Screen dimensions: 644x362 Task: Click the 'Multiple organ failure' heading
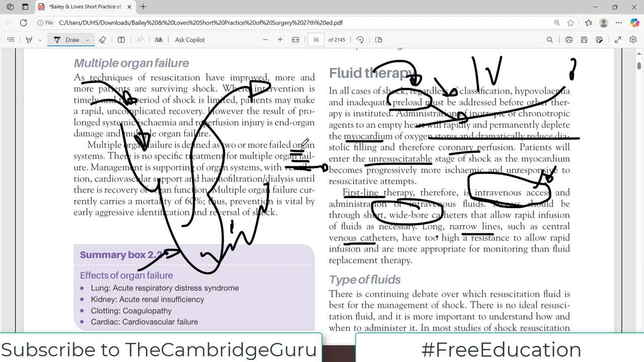click(131, 63)
